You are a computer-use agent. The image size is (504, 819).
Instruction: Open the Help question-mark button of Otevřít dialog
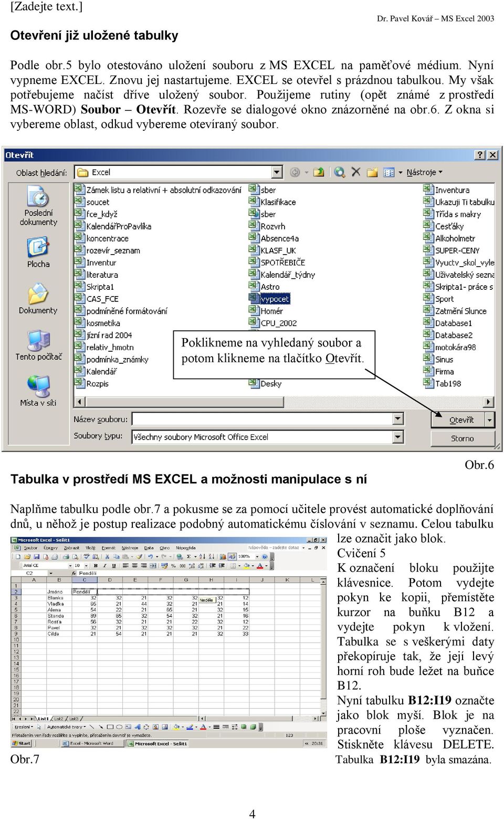click(x=480, y=155)
